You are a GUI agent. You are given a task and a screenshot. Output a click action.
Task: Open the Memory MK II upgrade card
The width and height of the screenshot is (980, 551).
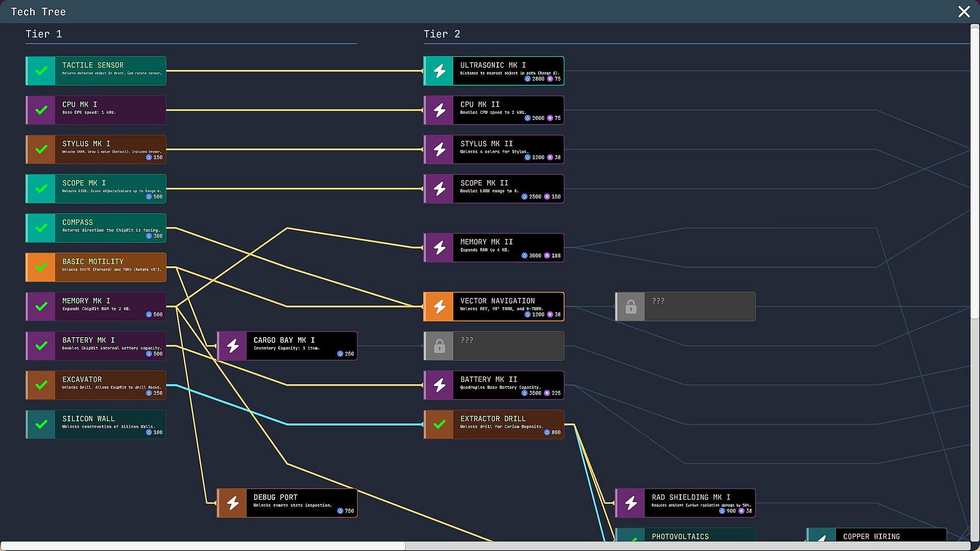494,247
